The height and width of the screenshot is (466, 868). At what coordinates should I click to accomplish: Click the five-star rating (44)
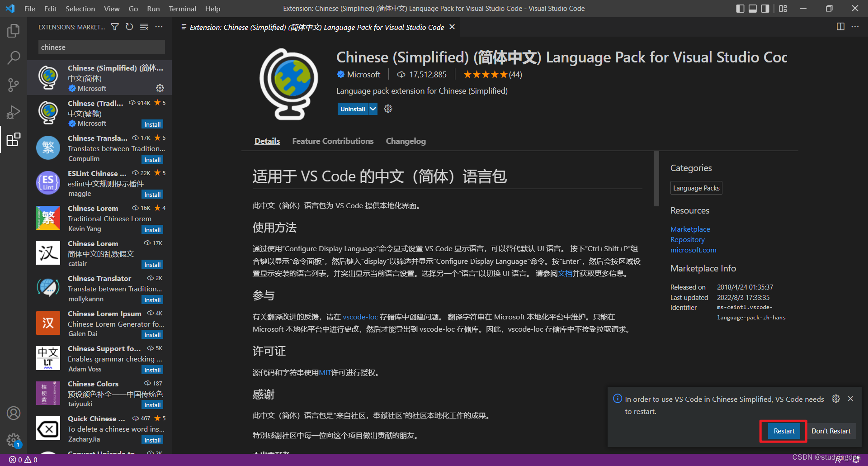coord(493,75)
